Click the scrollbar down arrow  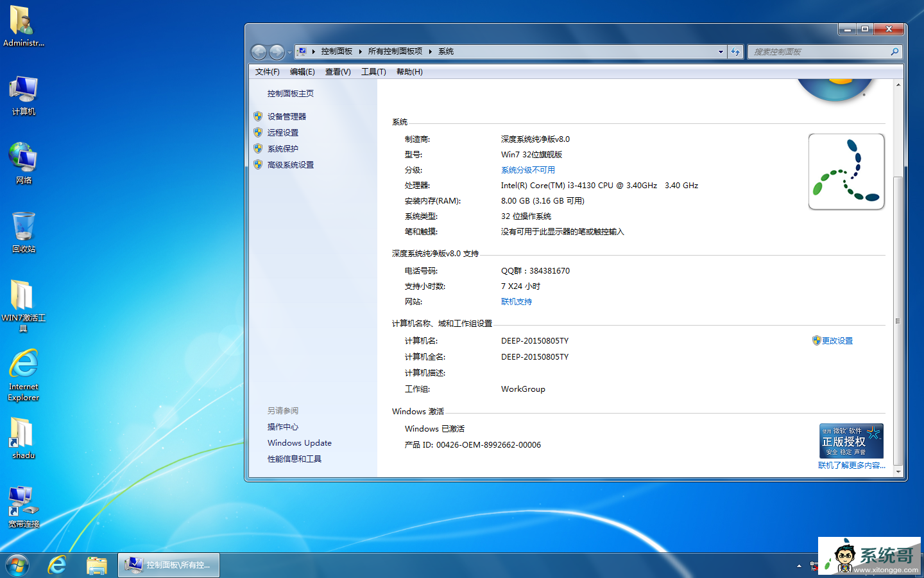pos(898,472)
